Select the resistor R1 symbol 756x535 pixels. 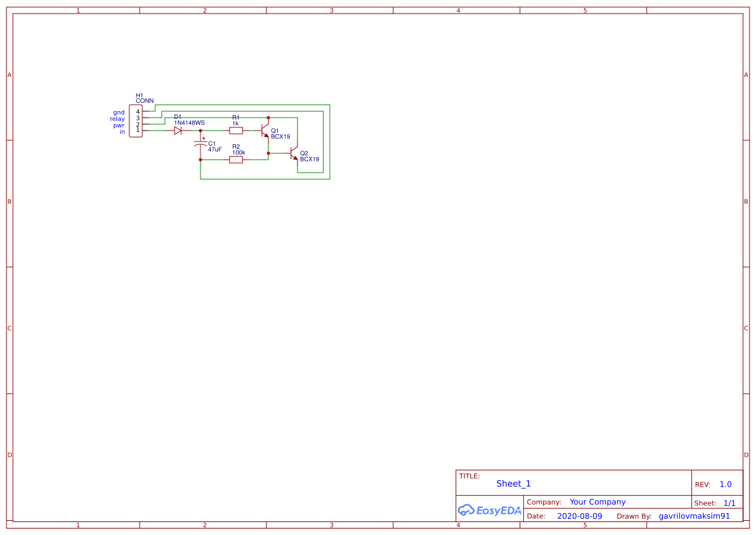[236, 130]
